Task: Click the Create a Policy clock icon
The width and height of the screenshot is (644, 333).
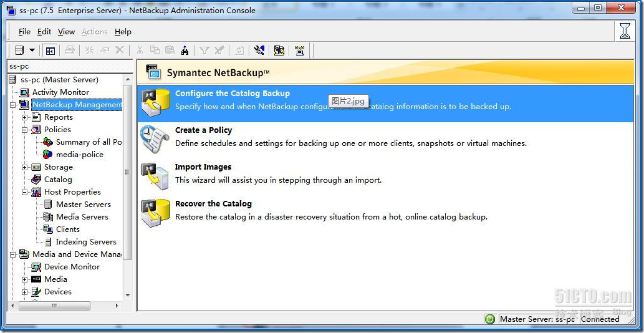Action: tap(155, 139)
